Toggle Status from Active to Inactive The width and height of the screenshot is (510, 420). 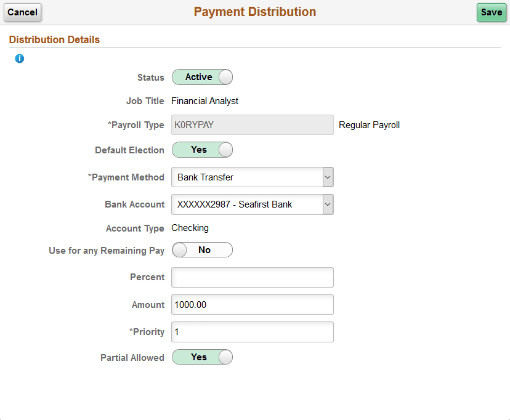202,77
